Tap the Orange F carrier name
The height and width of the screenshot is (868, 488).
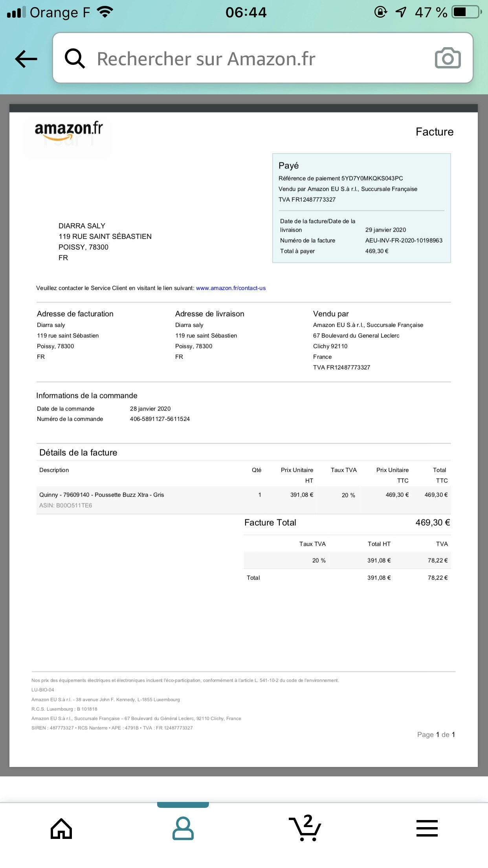tap(60, 13)
